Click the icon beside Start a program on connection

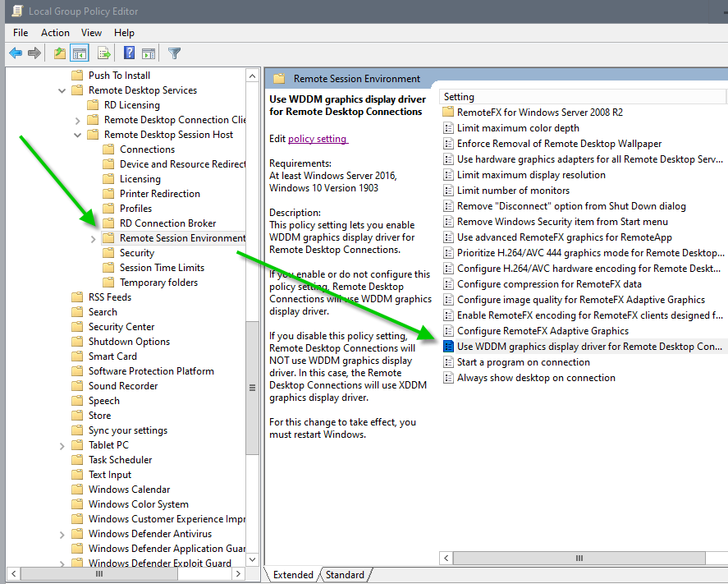[x=448, y=362]
